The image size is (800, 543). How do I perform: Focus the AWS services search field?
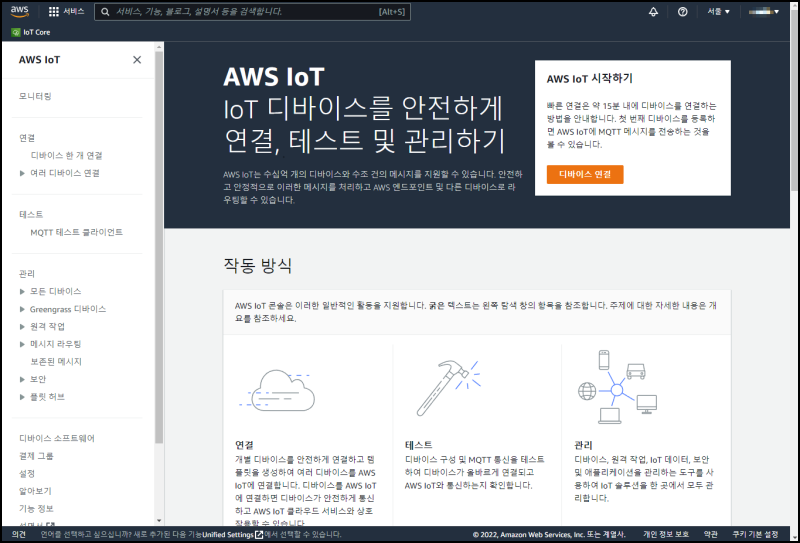point(253,12)
